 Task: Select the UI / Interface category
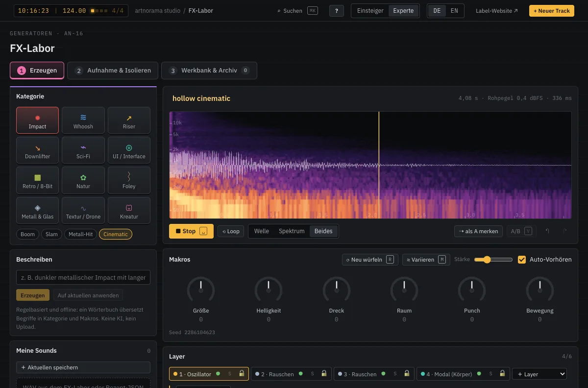(x=129, y=150)
